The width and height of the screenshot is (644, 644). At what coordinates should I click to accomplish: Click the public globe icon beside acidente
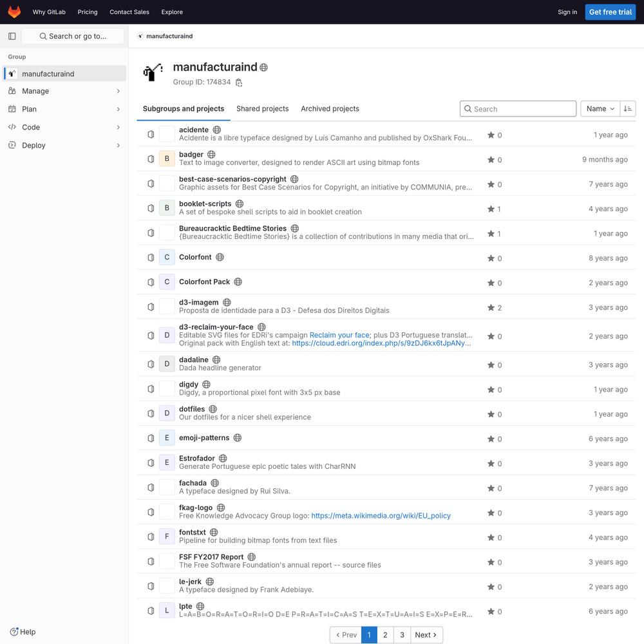tap(217, 130)
